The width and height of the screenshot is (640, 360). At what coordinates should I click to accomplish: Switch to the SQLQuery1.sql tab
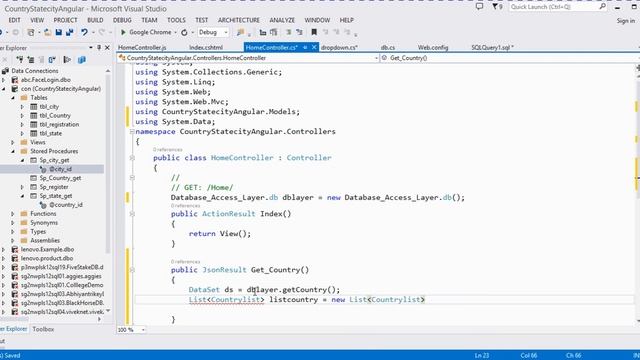pos(492,47)
